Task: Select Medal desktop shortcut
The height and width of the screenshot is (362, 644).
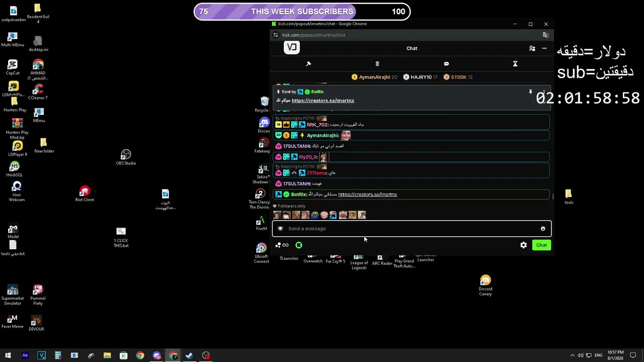Action: [13, 231]
